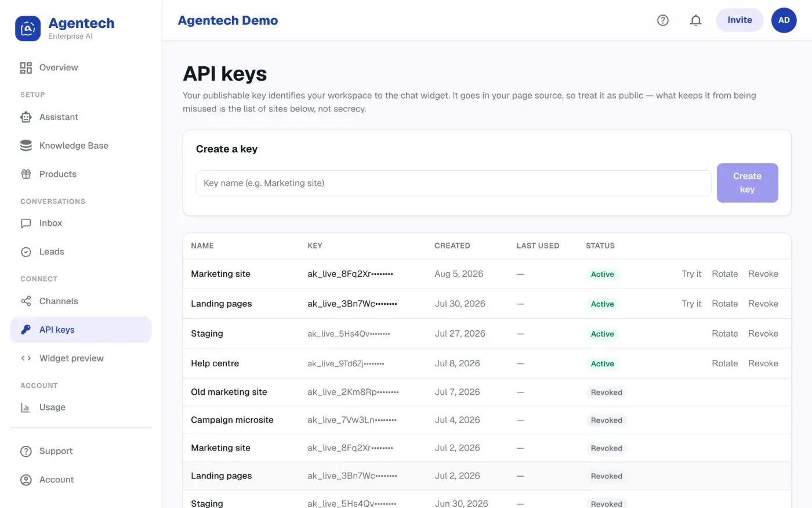812x508 pixels.
Task: Click the Assistant robot icon
Action: click(26, 117)
